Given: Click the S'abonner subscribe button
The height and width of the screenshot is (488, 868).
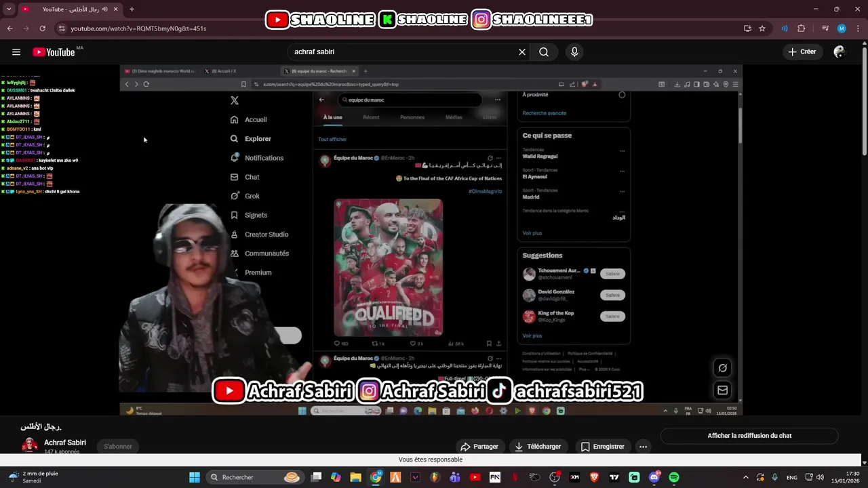Looking at the screenshot, I should point(118,446).
